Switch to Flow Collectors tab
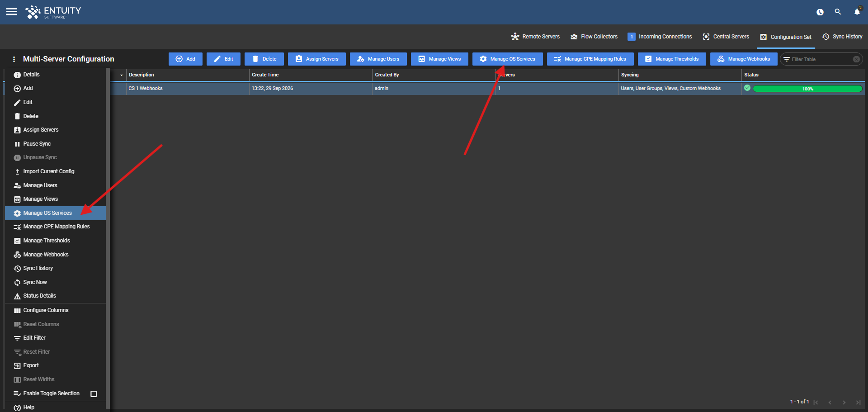This screenshot has height=412, width=868. tap(594, 37)
